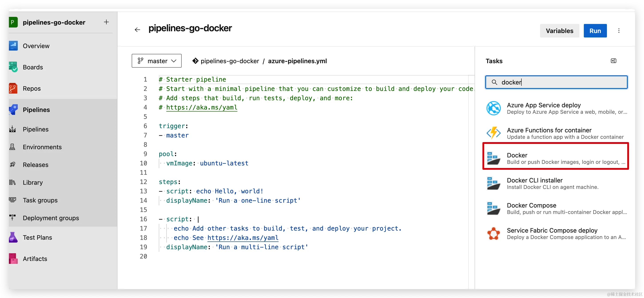This screenshot has height=298, width=644.
Task: Expand the Tasks panel collapse button
Action: 613,61
